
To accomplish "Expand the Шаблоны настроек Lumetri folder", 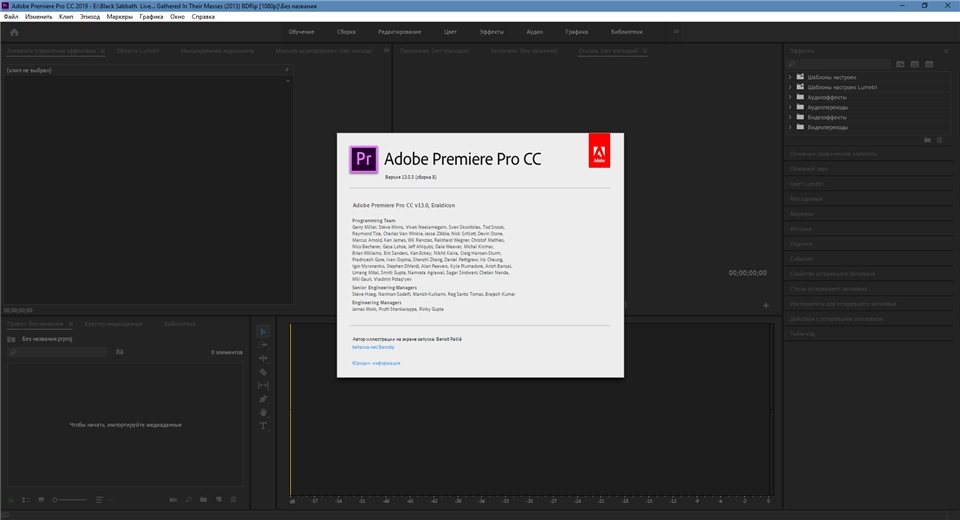I will (x=790, y=87).
